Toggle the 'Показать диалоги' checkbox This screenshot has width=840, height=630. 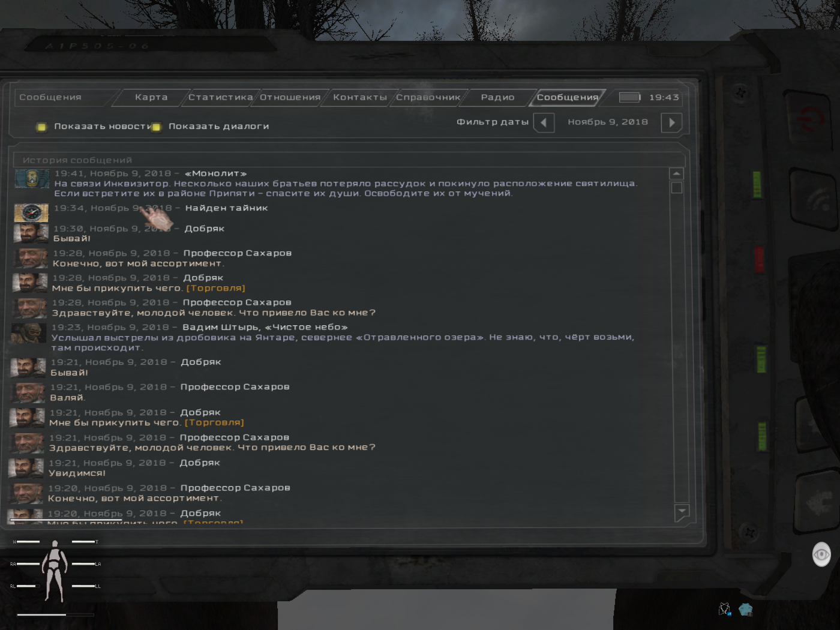157,127
